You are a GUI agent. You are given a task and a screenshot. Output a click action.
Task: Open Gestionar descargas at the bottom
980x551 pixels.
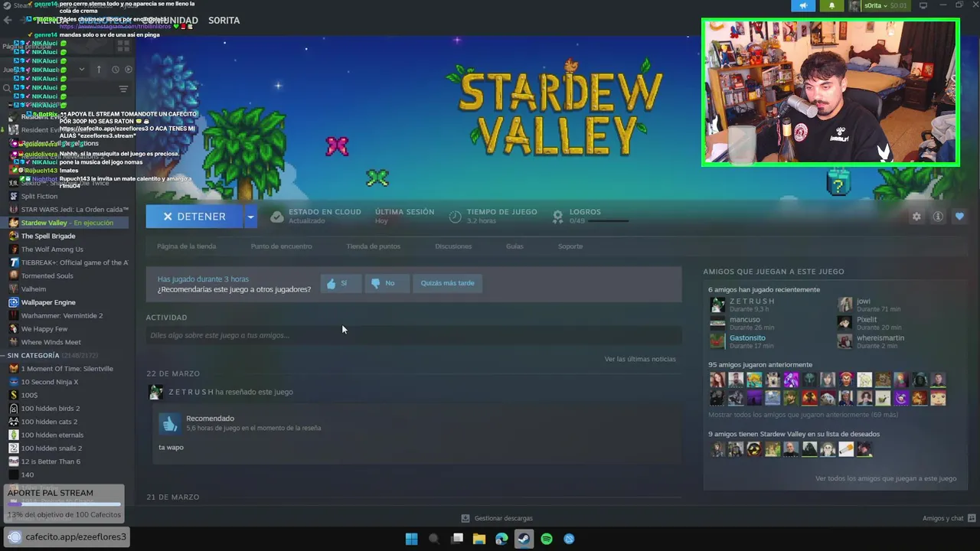497,518
